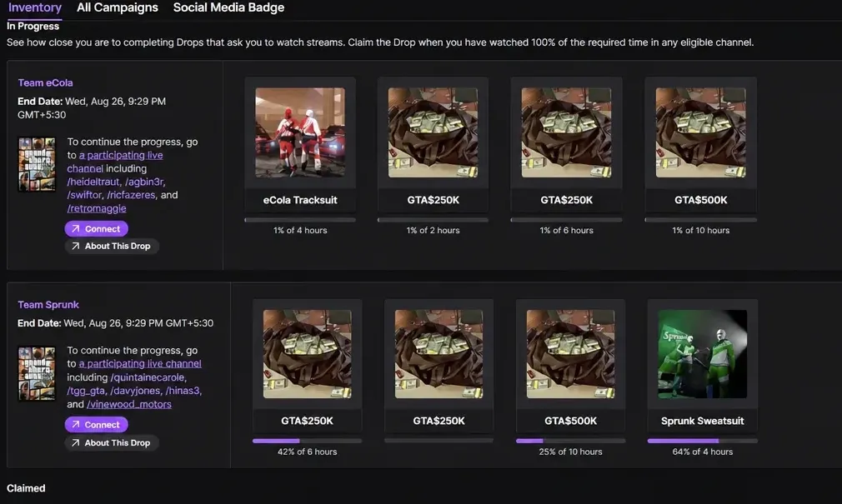The height and width of the screenshot is (504, 842).
Task: Open the Team Sprunk campaign title
Action: (x=48, y=304)
